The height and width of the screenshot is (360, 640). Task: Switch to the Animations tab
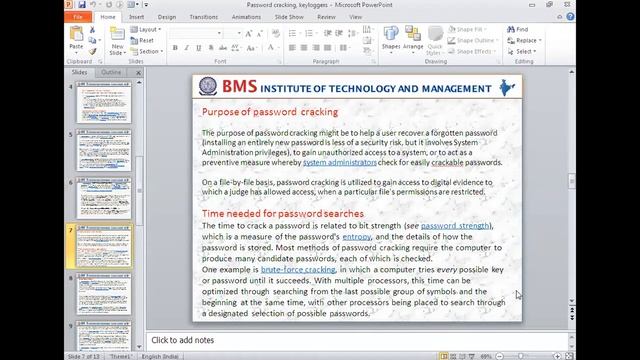[246, 17]
